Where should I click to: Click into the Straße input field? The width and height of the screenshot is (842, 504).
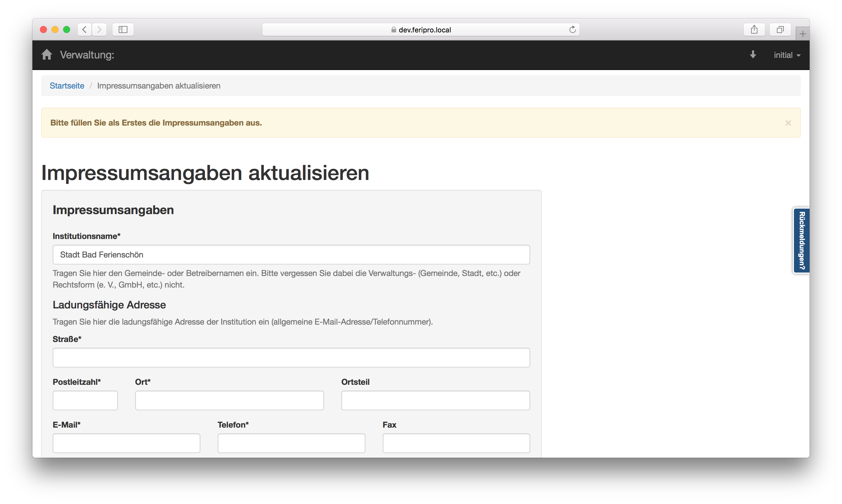(291, 357)
